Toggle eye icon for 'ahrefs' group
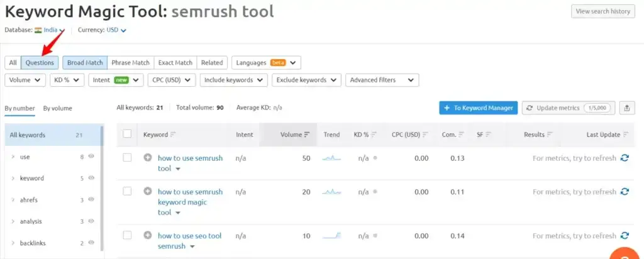The image size is (644, 259). click(x=91, y=199)
